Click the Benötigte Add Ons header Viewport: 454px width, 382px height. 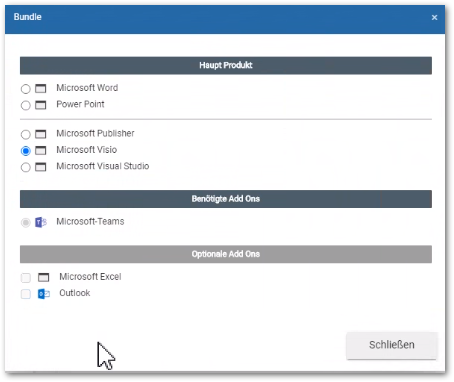226,199
